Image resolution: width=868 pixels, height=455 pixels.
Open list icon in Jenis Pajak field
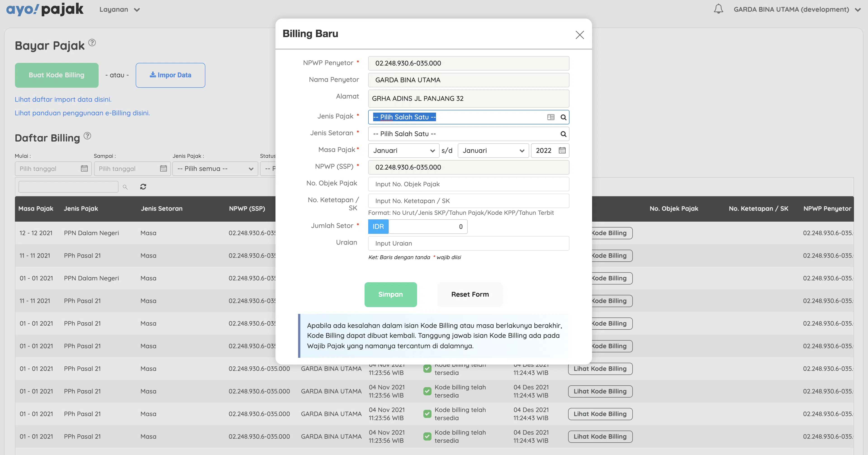tap(551, 117)
